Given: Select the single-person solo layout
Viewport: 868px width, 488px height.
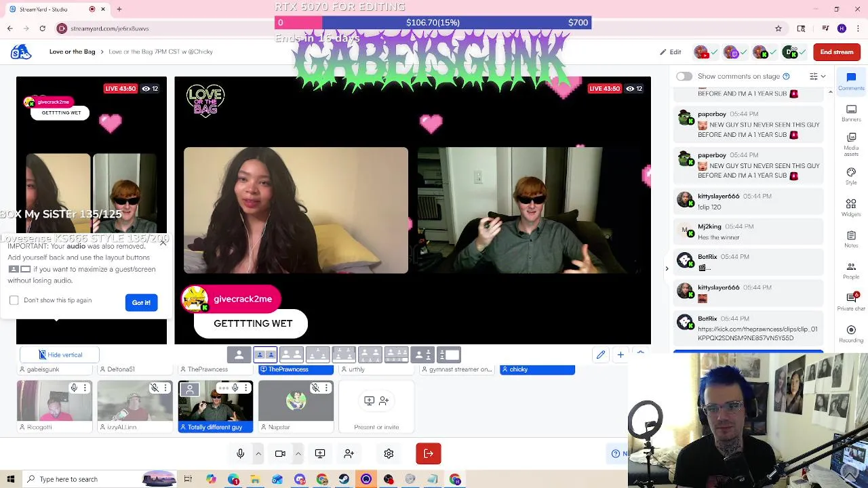Looking at the screenshot, I should [239, 354].
